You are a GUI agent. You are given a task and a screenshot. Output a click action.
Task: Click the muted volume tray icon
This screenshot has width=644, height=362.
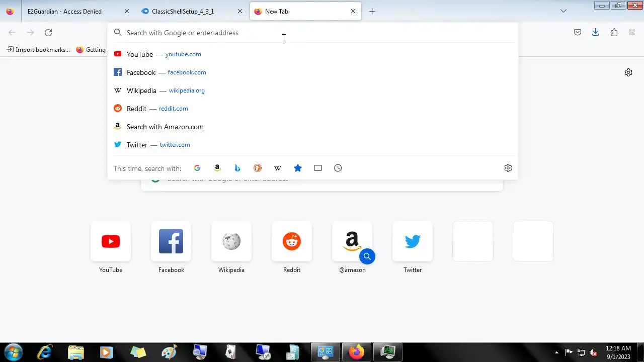593,352
